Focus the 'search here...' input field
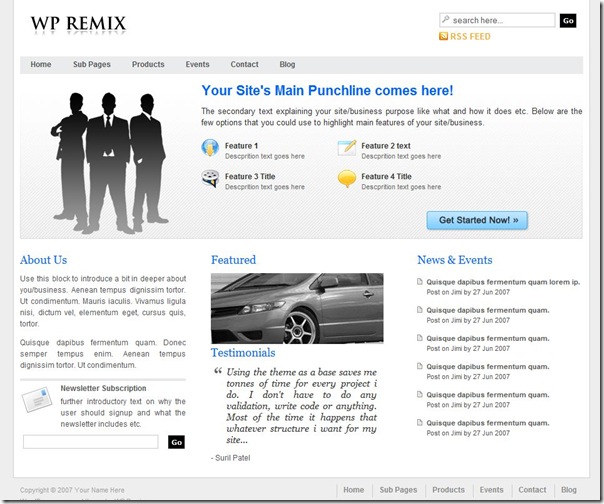The height and width of the screenshot is (504, 604). (x=497, y=20)
